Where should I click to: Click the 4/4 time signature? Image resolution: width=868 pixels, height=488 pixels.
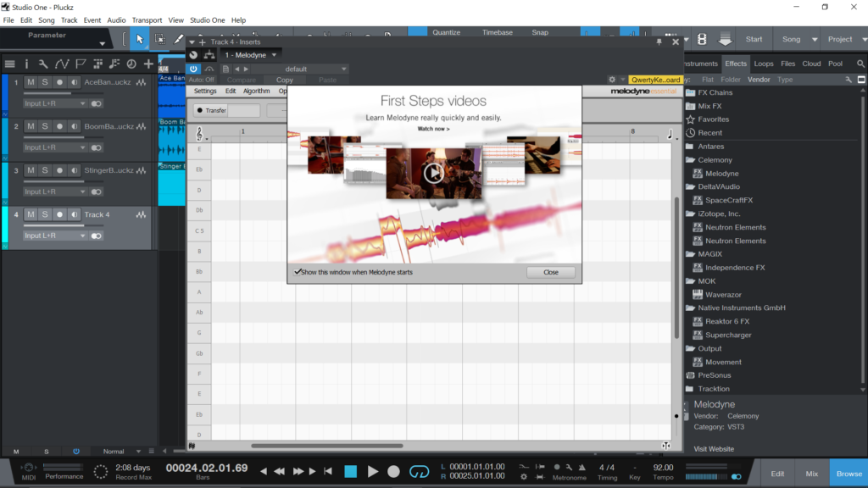(x=607, y=468)
